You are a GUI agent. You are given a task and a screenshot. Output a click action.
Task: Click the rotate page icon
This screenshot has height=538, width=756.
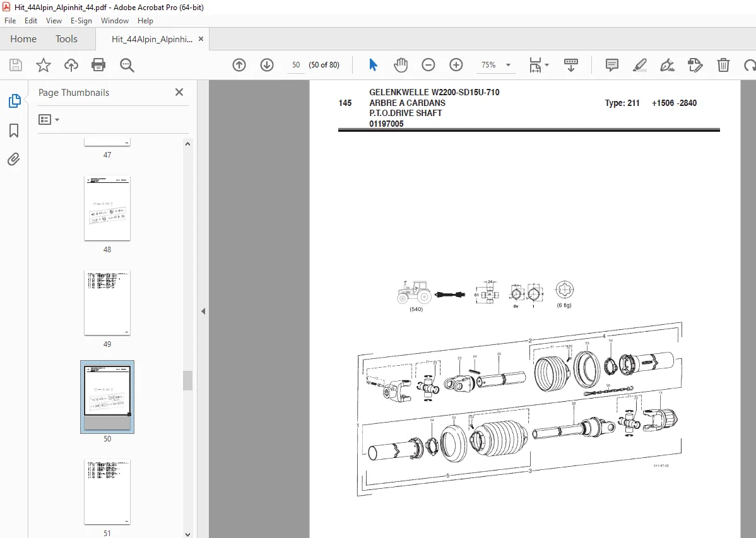point(750,64)
